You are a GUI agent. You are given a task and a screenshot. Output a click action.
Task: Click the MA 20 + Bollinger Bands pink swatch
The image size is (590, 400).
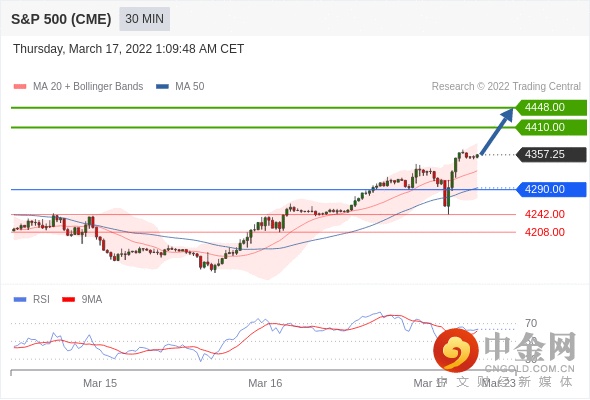(20, 87)
